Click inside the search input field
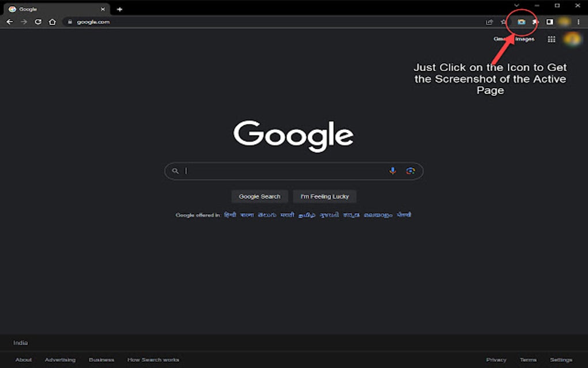Screen dimensions: 588x368 [277, 171]
